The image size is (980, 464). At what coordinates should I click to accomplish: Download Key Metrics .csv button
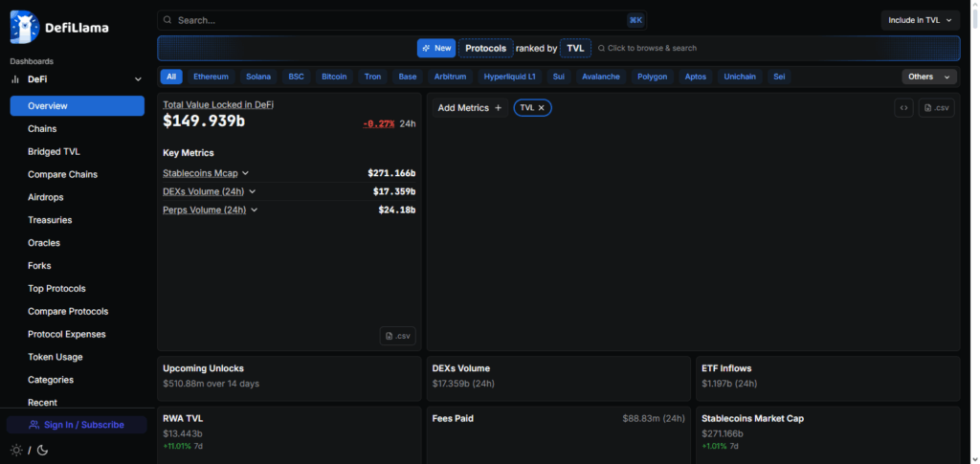click(x=397, y=336)
